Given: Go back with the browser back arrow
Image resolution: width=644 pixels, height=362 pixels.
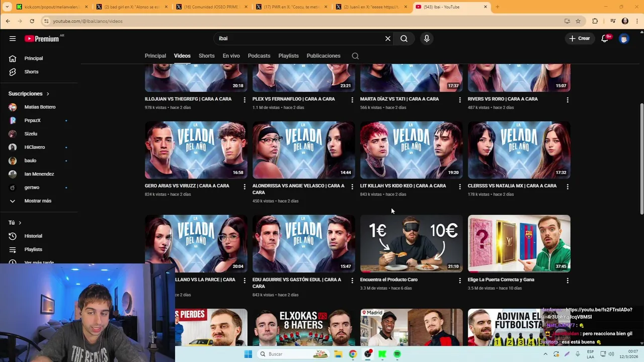Looking at the screenshot, I should point(8,21).
